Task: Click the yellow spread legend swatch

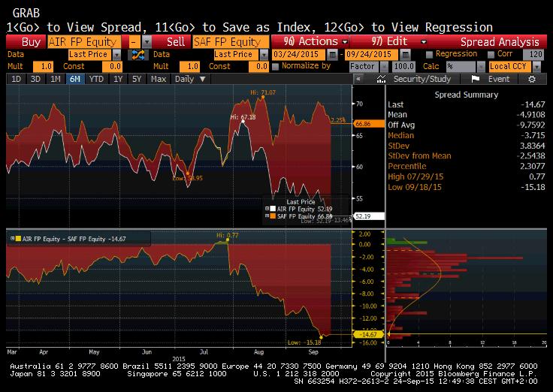Action: point(18,239)
